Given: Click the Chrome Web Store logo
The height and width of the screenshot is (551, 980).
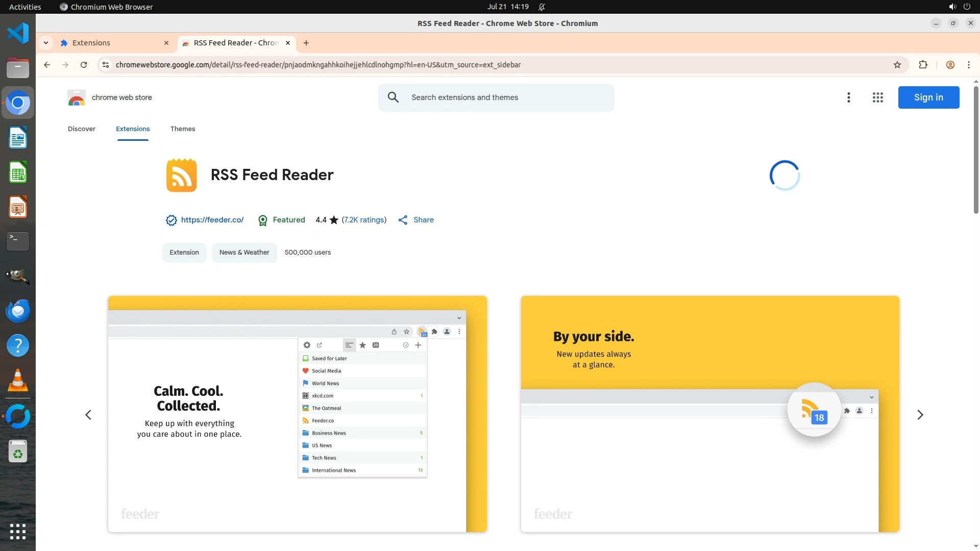Looking at the screenshot, I should click(x=77, y=97).
